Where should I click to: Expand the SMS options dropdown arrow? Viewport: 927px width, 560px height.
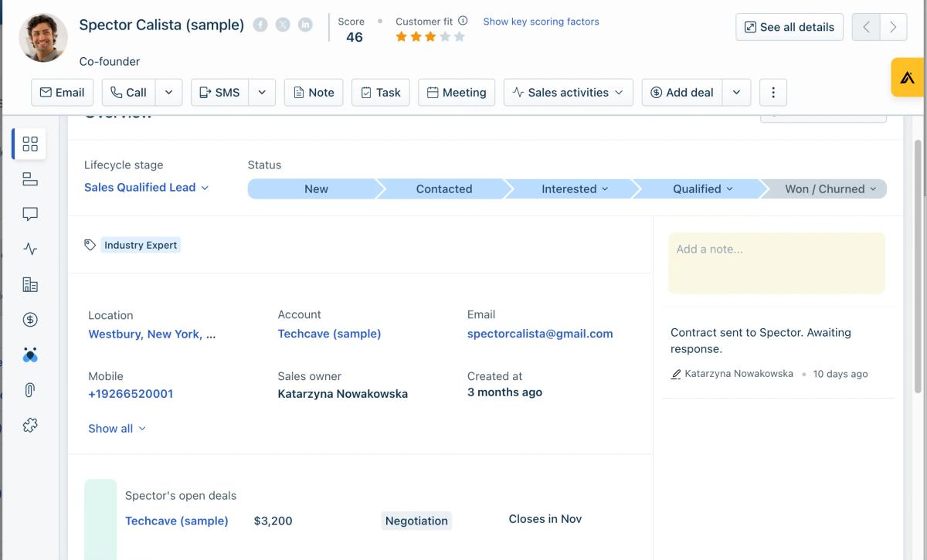click(262, 93)
